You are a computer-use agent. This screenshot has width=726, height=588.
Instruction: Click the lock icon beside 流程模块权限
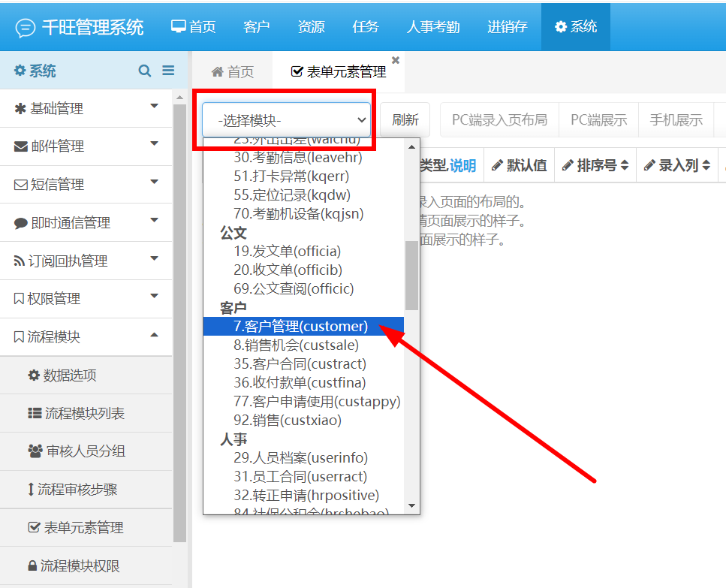click(32, 565)
